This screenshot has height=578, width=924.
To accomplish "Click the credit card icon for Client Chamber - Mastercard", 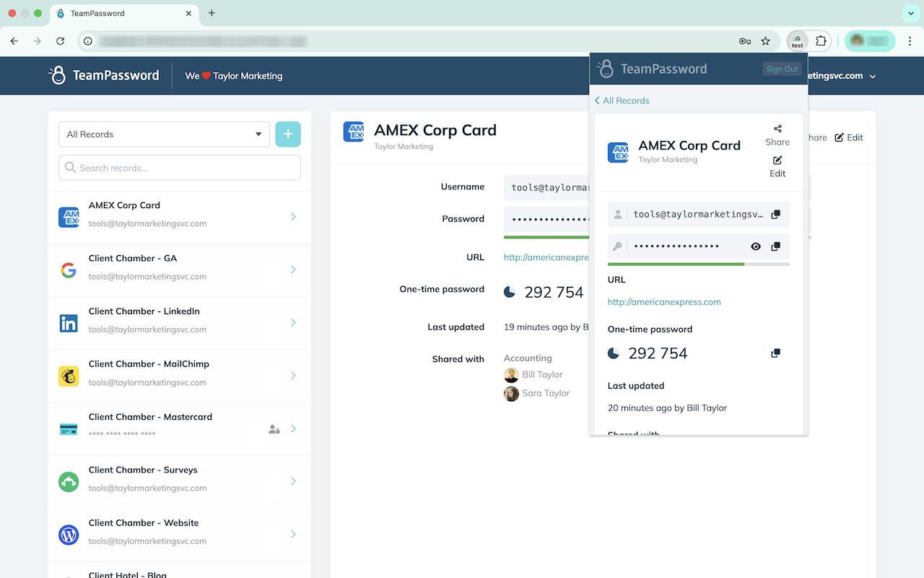I will 69,428.
